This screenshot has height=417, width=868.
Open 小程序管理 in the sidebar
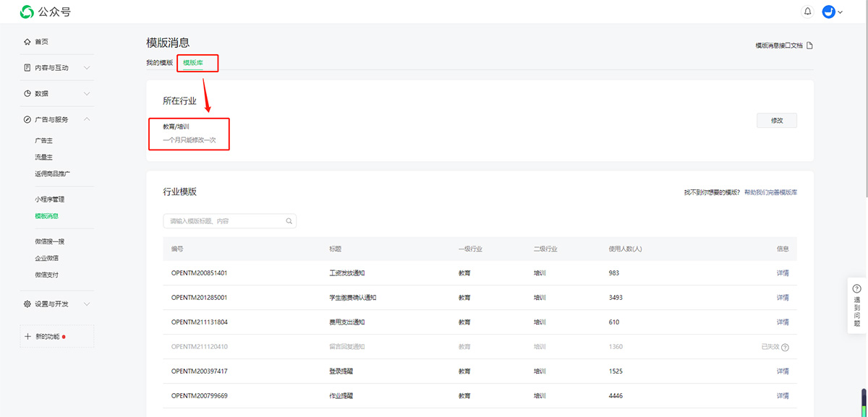49,199
